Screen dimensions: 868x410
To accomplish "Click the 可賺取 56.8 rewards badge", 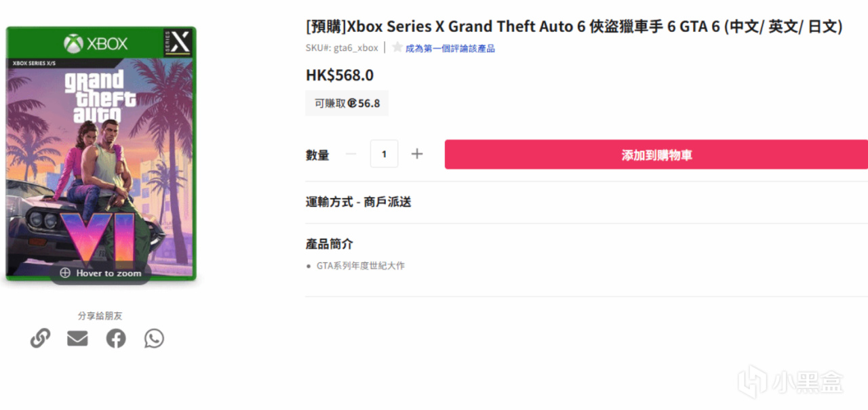I will coord(347,104).
